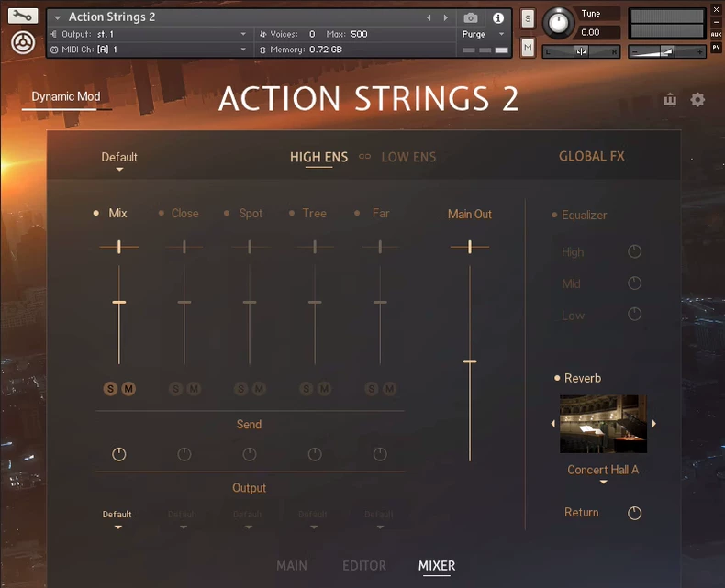Screen dimensions: 725x588
Task: Click the Tune knob
Action: (558, 22)
